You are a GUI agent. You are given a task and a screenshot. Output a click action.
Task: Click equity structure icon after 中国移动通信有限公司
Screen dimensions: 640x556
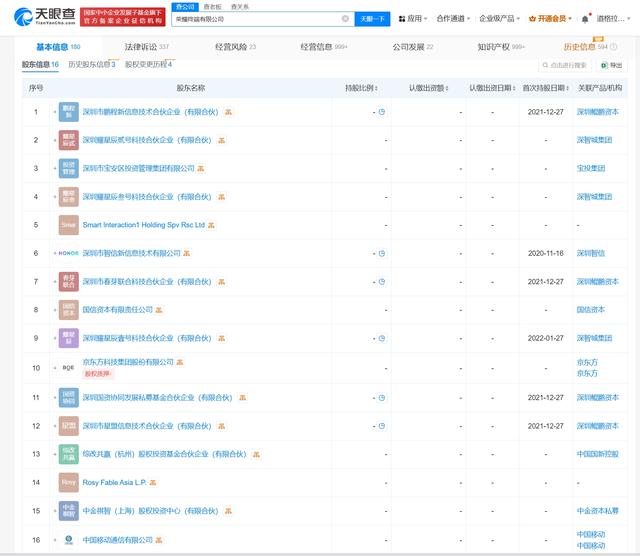pyautogui.click(x=159, y=540)
